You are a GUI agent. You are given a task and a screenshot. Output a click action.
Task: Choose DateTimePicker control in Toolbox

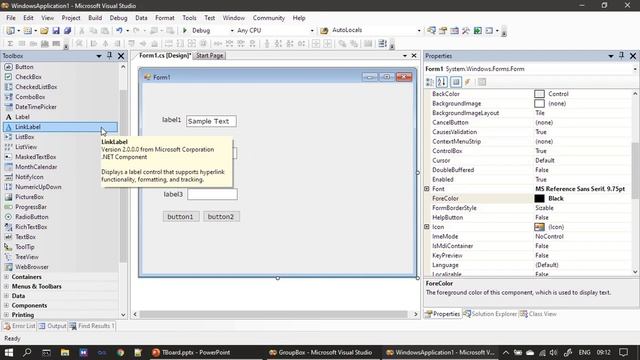[x=60, y=107]
